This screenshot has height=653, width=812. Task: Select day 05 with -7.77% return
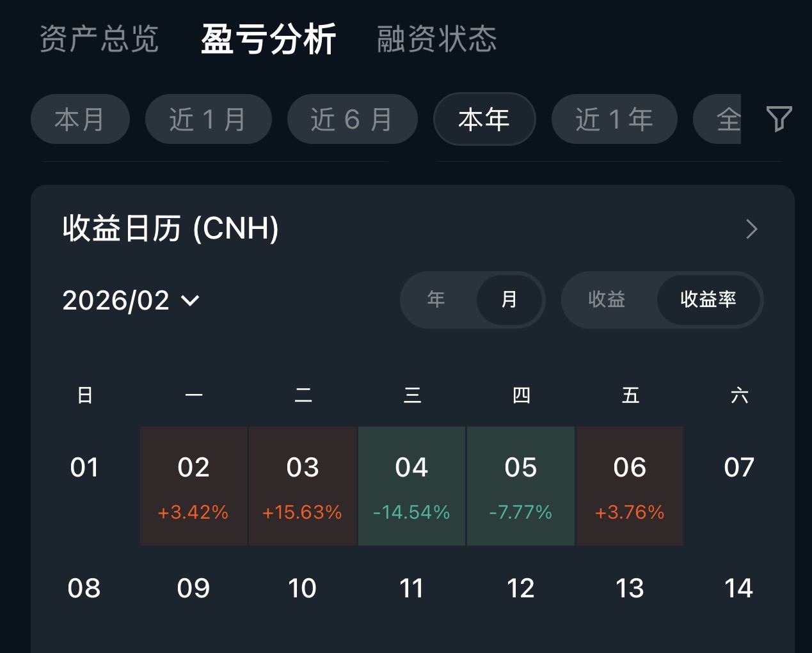pyautogui.click(x=521, y=486)
